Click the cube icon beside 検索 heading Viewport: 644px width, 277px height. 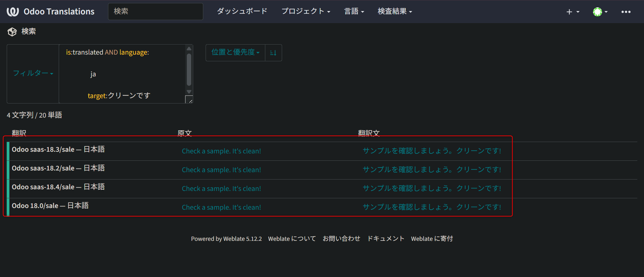coord(12,32)
